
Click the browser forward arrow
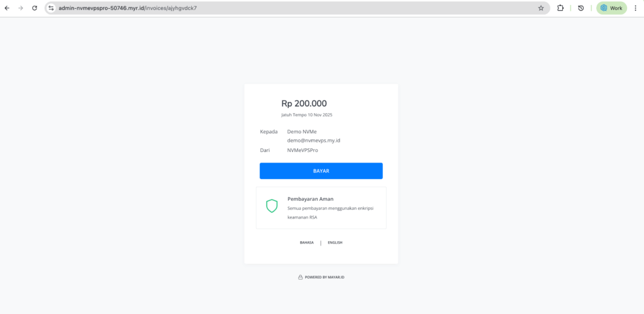click(20, 8)
